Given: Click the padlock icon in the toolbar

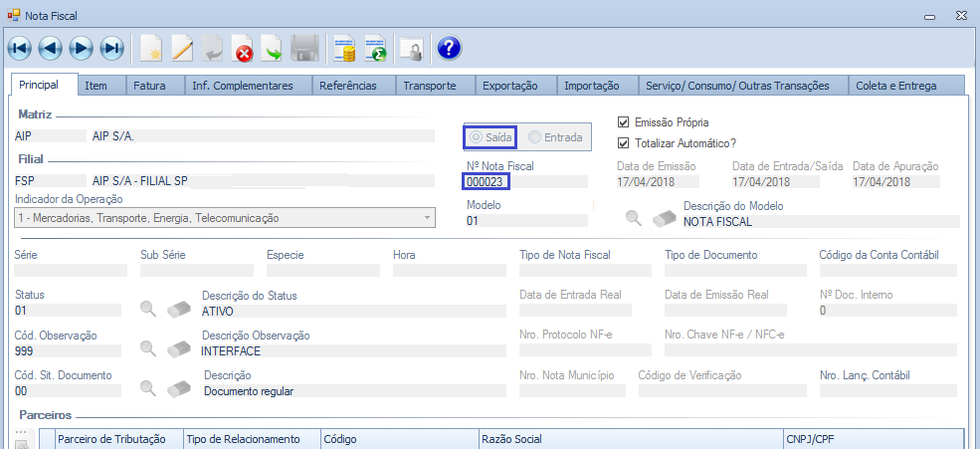Looking at the screenshot, I should click(412, 49).
